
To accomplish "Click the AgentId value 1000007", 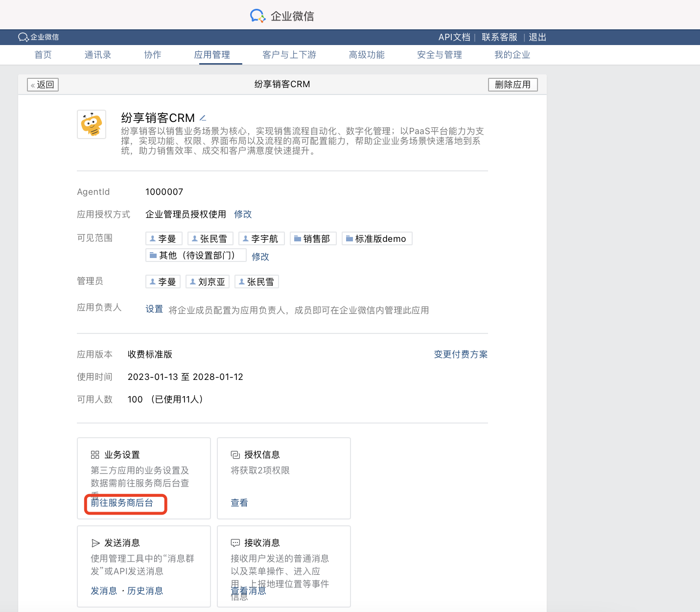I will [164, 192].
